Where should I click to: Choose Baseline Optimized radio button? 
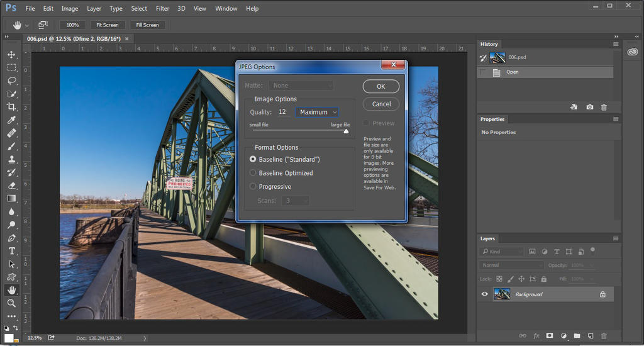(253, 173)
